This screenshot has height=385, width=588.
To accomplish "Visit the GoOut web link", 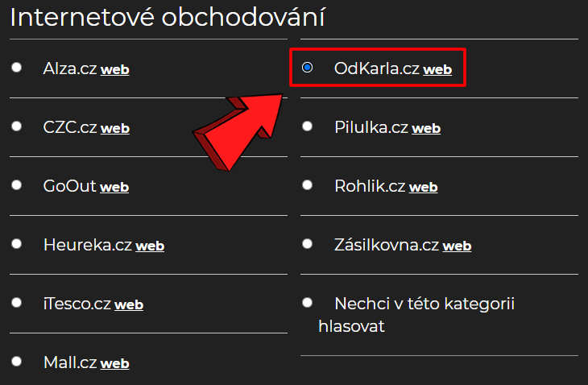I will pyautogui.click(x=114, y=187).
